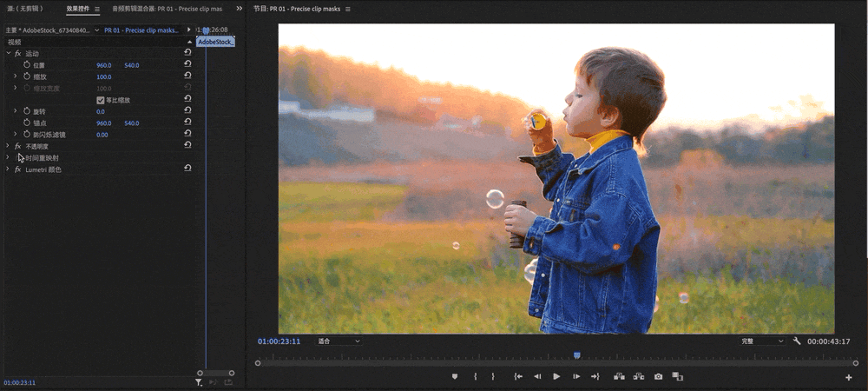Screen dimensions: 868x391
Task: Click the 540.0 anchor point value field
Action: (x=132, y=123)
